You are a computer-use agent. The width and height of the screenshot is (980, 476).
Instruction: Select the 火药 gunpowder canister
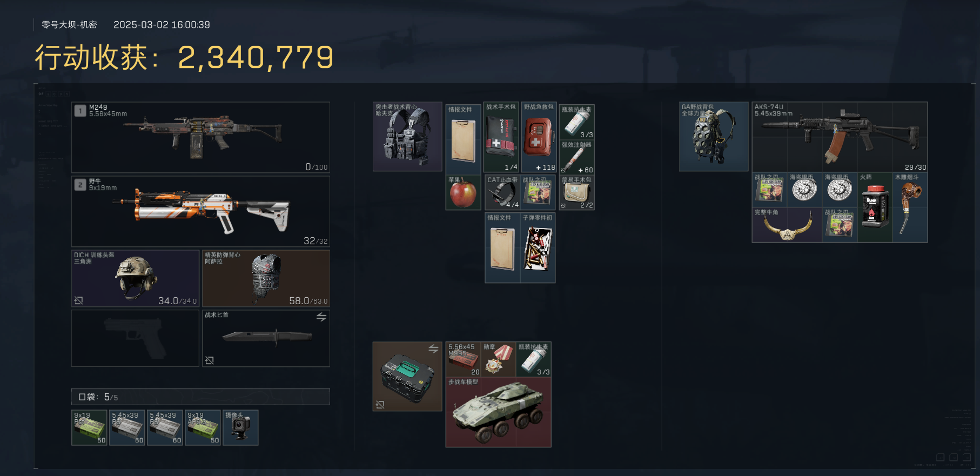(x=875, y=207)
